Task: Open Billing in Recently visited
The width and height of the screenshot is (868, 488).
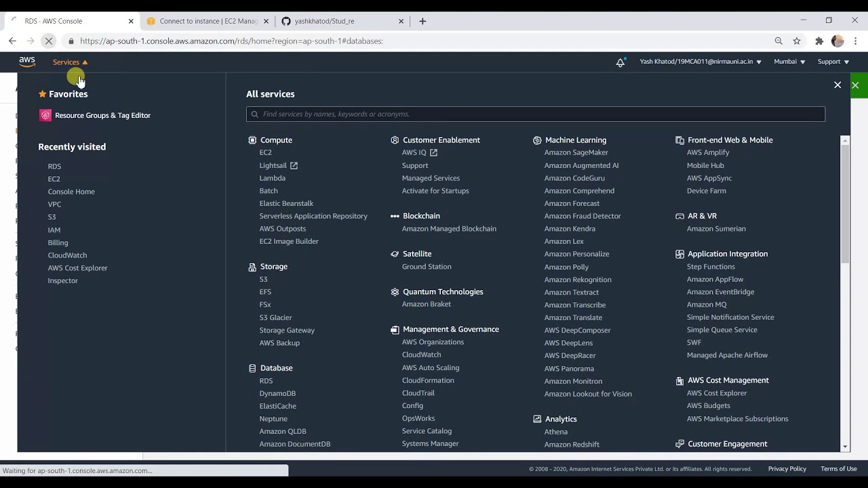Action: pyautogui.click(x=58, y=243)
